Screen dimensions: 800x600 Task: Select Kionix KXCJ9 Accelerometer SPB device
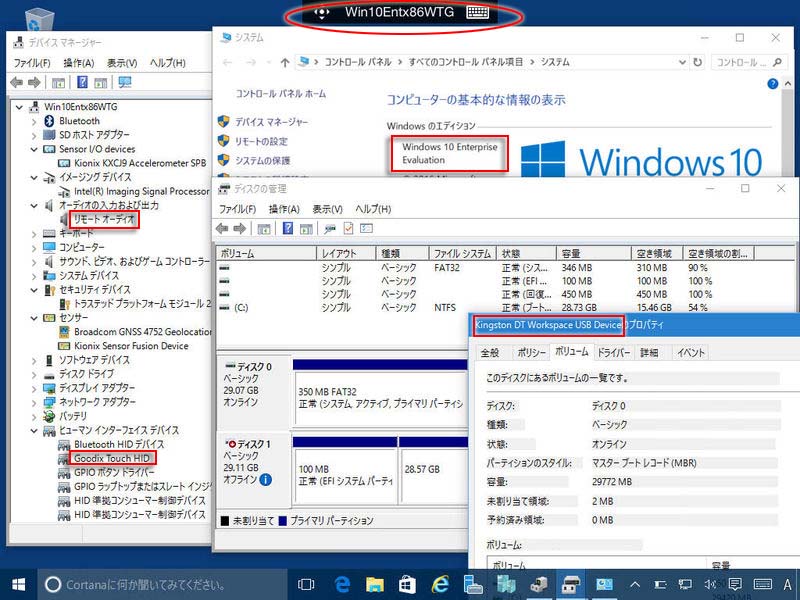(x=140, y=163)
